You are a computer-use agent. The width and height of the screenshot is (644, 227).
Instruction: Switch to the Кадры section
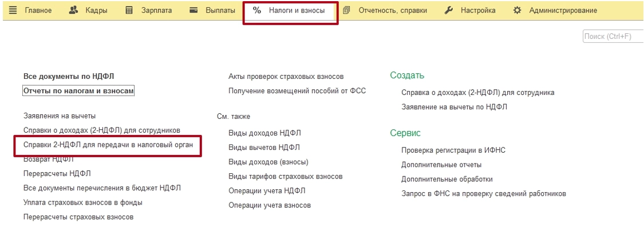[97, 10]
